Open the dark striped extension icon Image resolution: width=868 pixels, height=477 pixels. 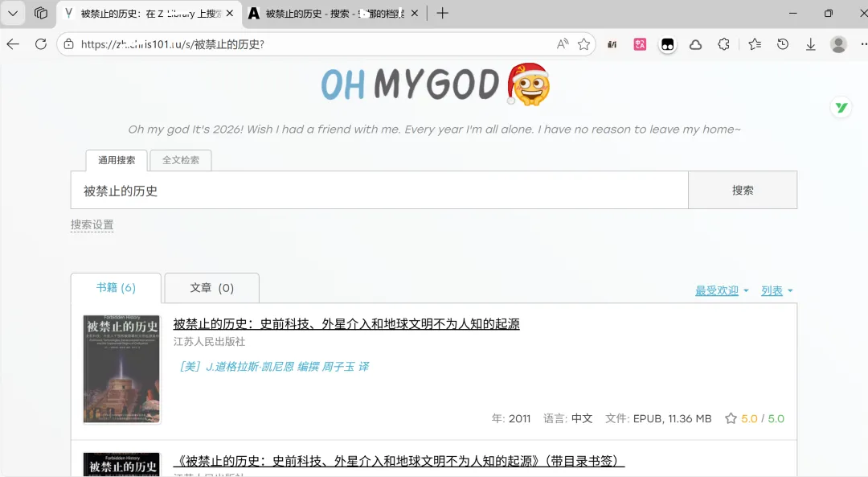click(x=612, y=44)
